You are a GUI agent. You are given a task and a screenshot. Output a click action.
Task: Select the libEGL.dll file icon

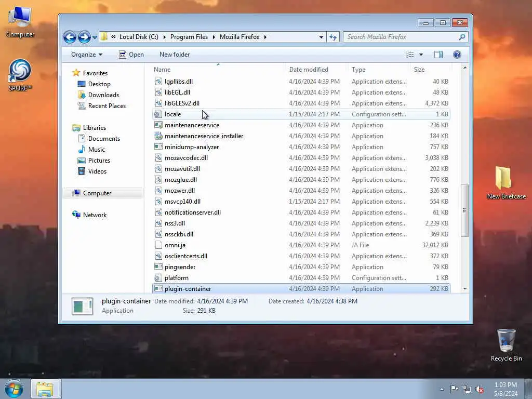pos(158,92)
